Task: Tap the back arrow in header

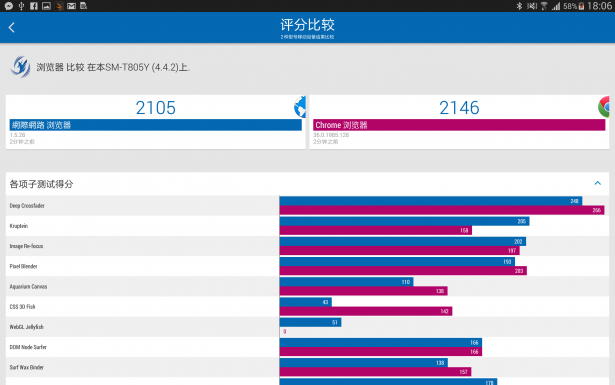Action: coord(11,27)
